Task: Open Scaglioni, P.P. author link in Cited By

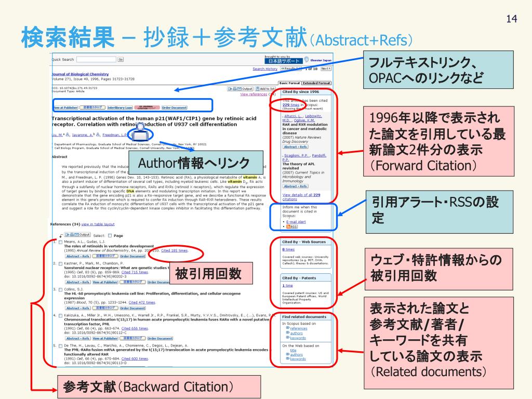Action: coord(297,155)
